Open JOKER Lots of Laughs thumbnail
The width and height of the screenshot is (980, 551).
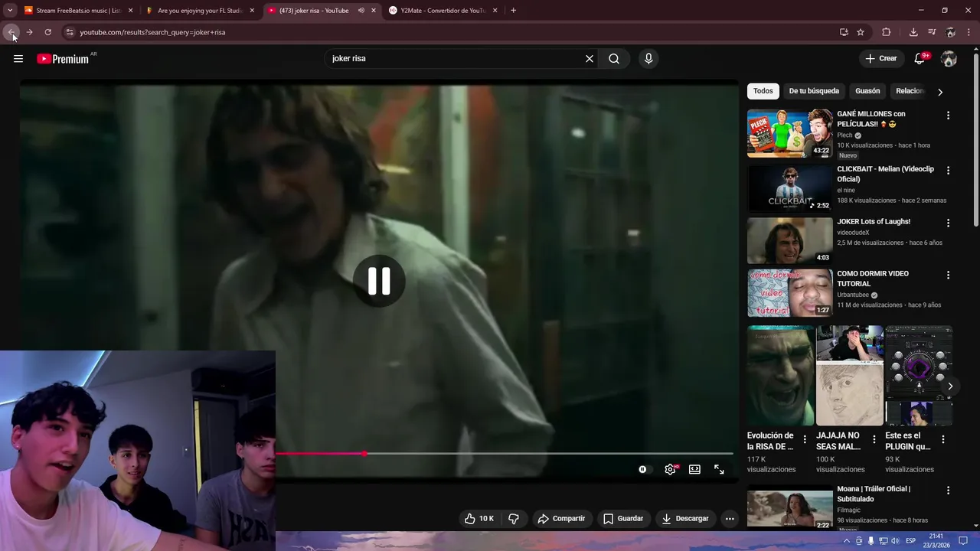point(789,240)
